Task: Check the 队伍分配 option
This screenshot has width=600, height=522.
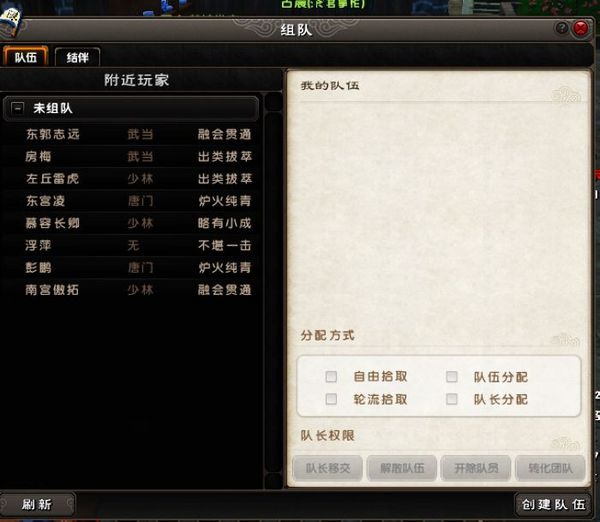Action: tap(452, 377)
